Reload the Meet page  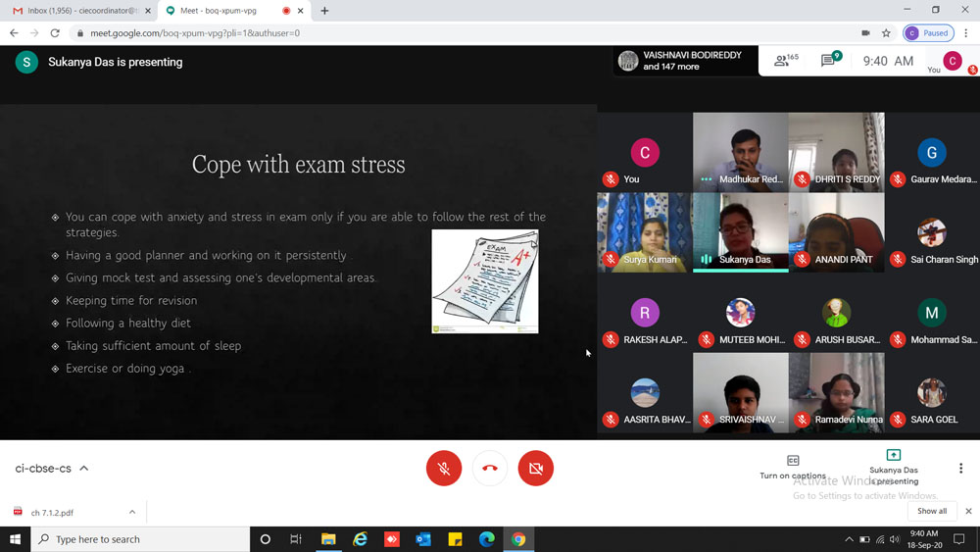55,32
